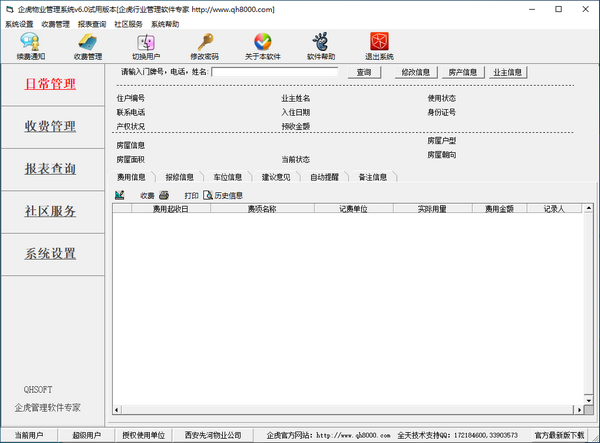This screenshot has height=443, width=600.
Task: Switch to the 车位信息 tab
Action: [228, 177]
